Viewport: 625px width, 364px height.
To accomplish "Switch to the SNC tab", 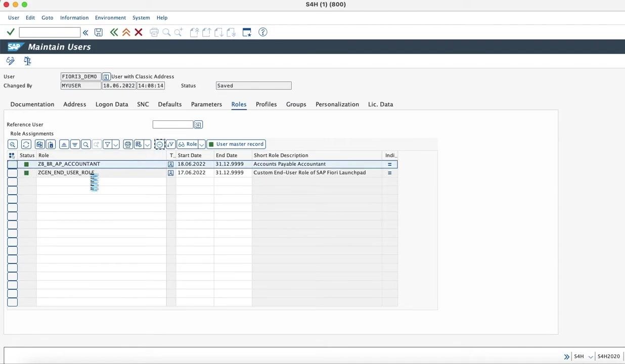I will (143, 105).
